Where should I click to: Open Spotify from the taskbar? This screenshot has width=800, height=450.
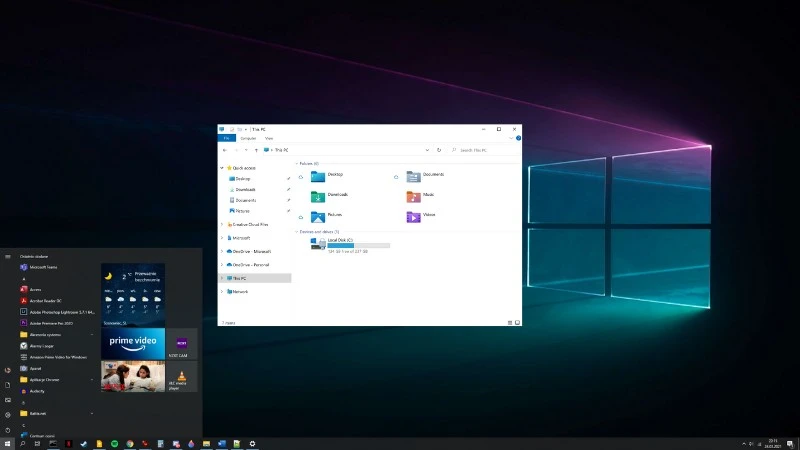[114, 444]
